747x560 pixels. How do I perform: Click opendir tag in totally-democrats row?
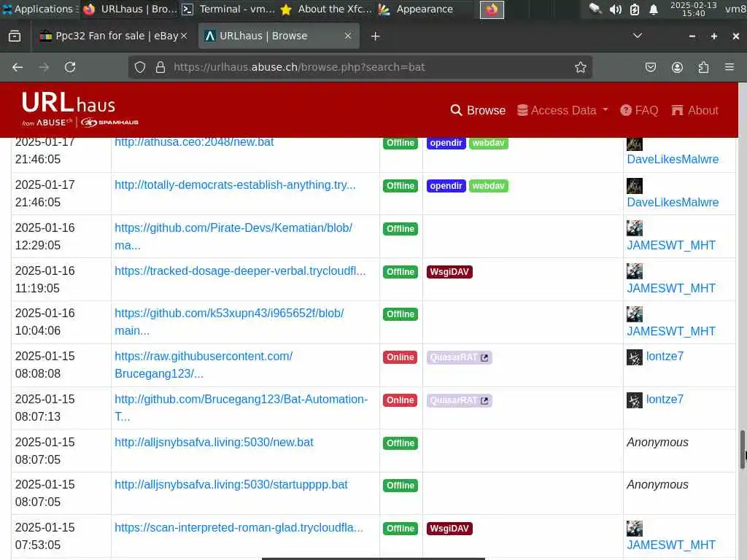[446, 186]
